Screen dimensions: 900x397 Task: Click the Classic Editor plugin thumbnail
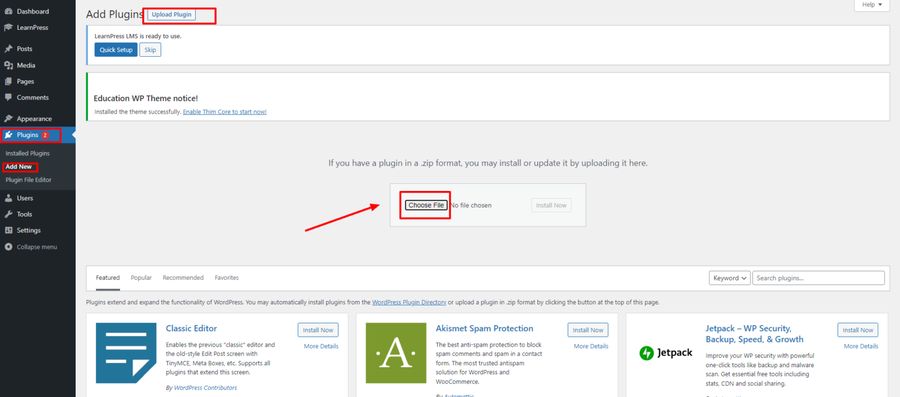126,353
